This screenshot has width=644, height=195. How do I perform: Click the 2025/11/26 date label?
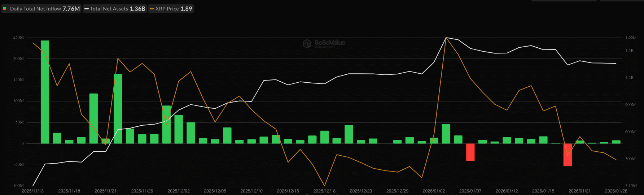pos(142,191)
